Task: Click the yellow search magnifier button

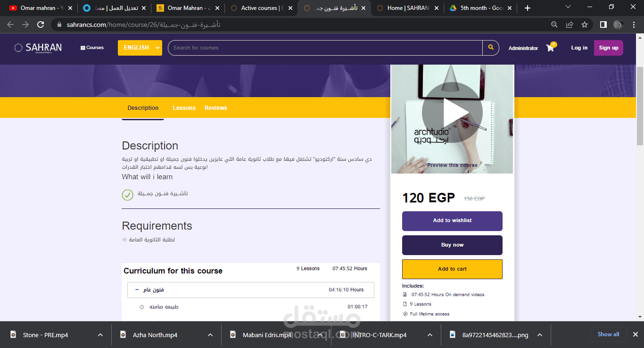Action: point(491,48)
